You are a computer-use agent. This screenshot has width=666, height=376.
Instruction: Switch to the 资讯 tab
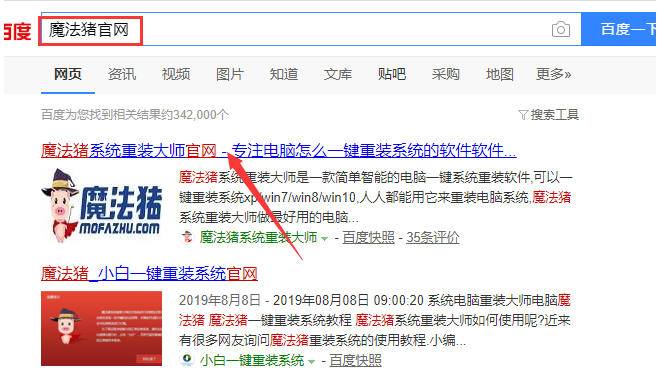coord(122,74)
